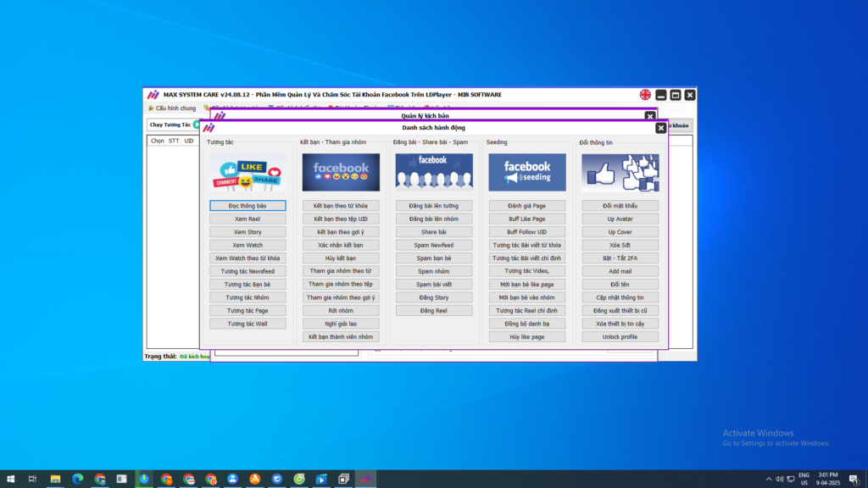Screen dimensions: 868x488
Task: Expand the system tray hidden icons chevron
Action: 769,479
